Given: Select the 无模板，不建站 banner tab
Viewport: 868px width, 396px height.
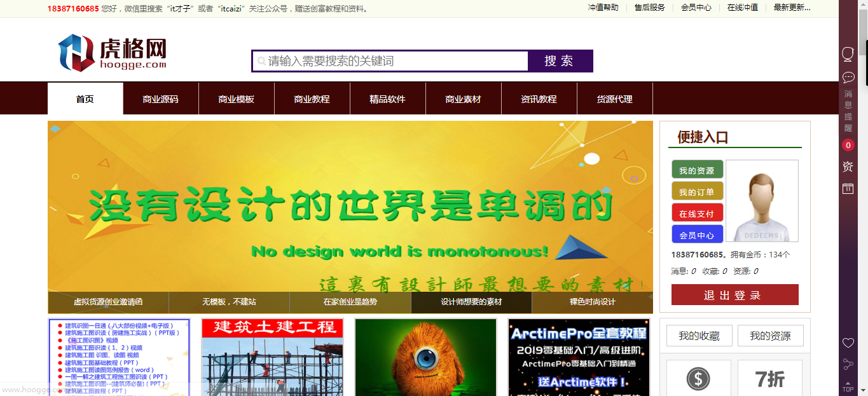Looking at the screenshot, I should tap(230, 303).
